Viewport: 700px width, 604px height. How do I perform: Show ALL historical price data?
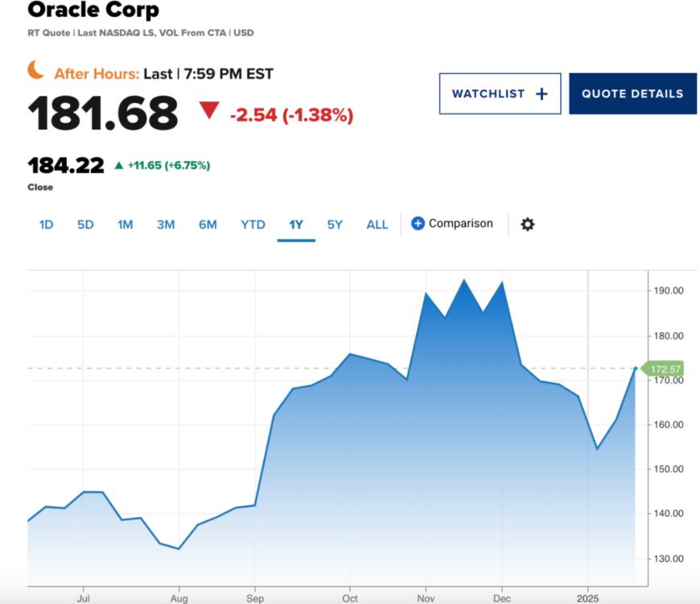tap(377, 224)
